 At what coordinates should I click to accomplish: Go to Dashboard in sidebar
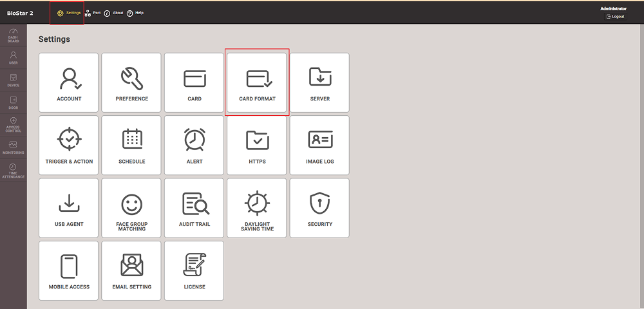tap(13, 35)
